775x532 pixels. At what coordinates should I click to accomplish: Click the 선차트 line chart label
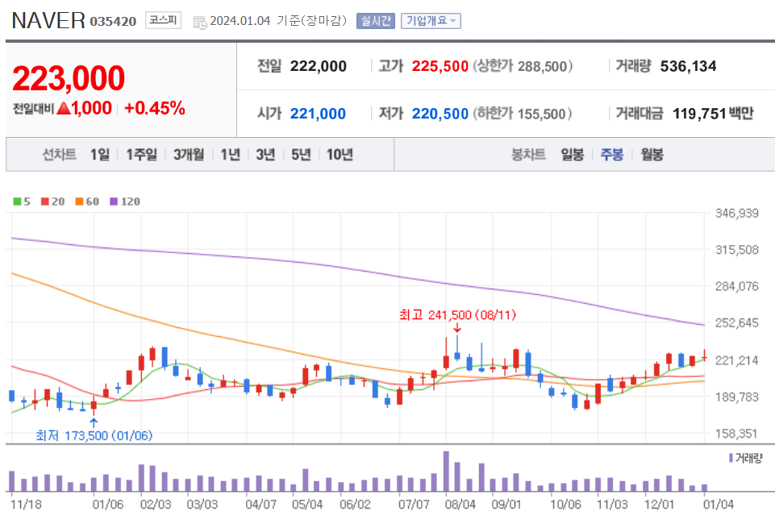60,155
